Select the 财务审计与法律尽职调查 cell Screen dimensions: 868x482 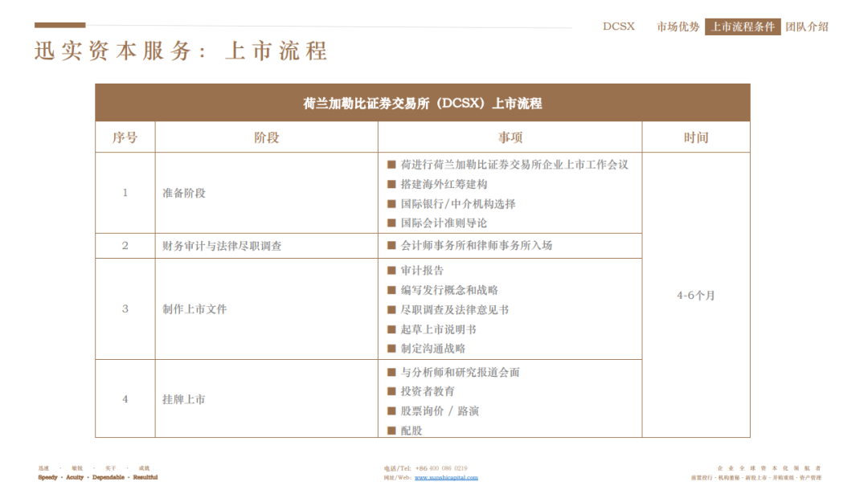click(266, 246)
